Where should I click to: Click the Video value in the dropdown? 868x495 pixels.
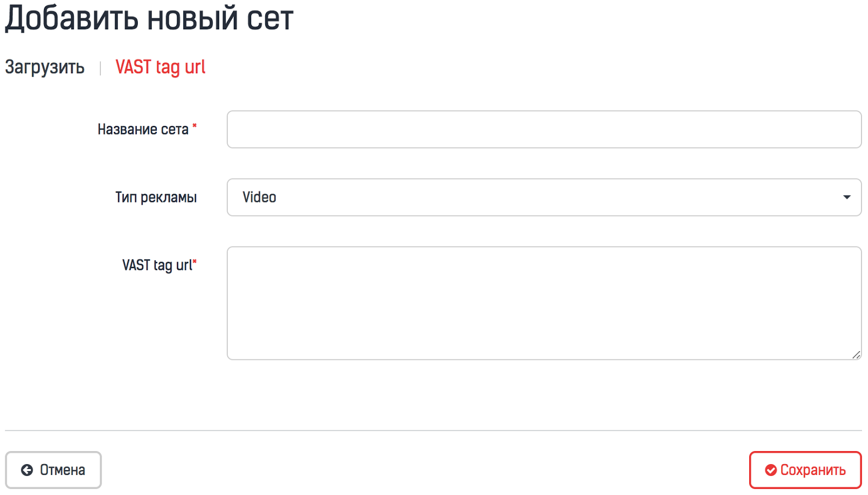coord(259,197)
